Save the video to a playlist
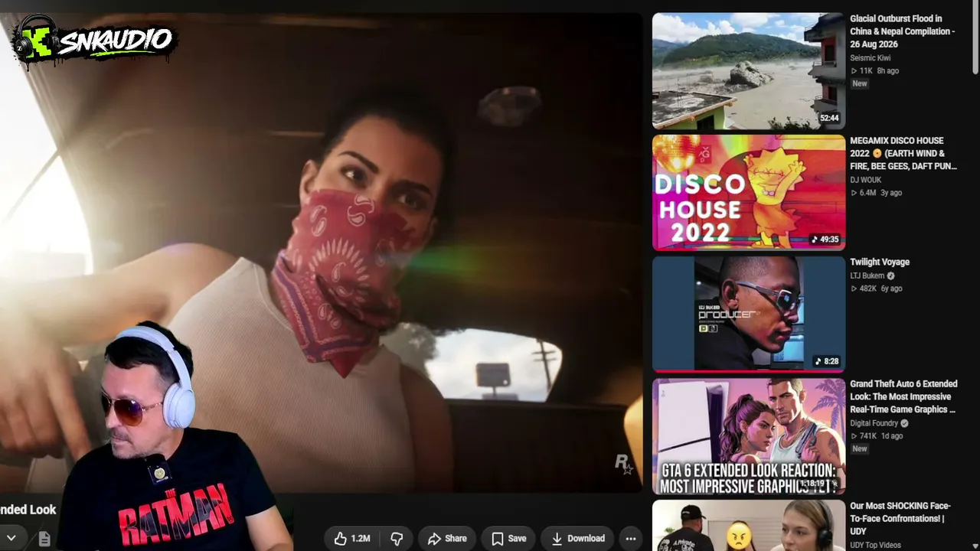The height and width of the screenshot is (551, 980). pos(509,538)
